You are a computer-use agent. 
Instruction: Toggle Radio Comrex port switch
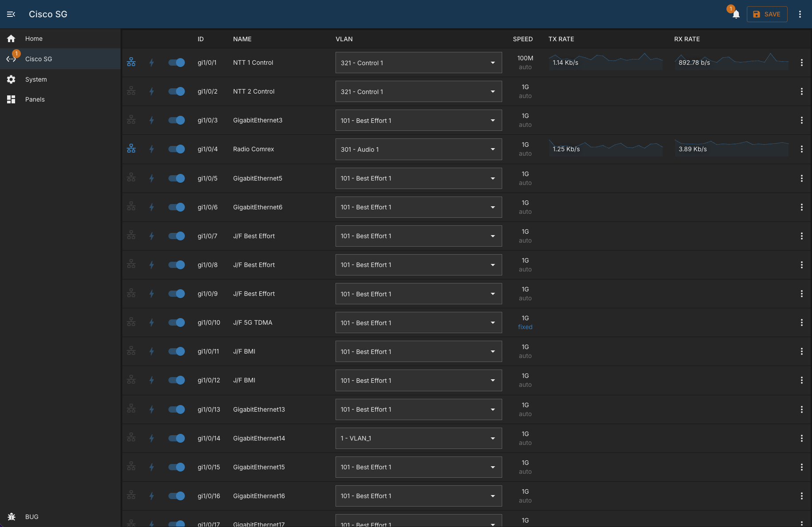coord(176,149)
